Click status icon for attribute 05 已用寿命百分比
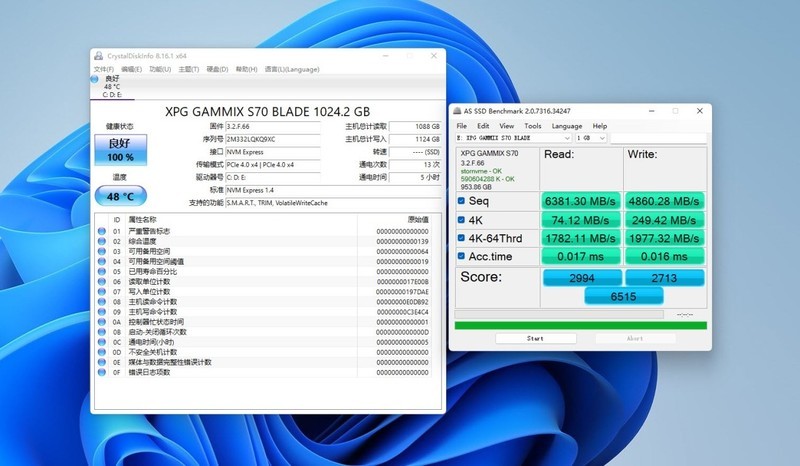This screenshot has width=800, height=466. (x=102, y=272)
